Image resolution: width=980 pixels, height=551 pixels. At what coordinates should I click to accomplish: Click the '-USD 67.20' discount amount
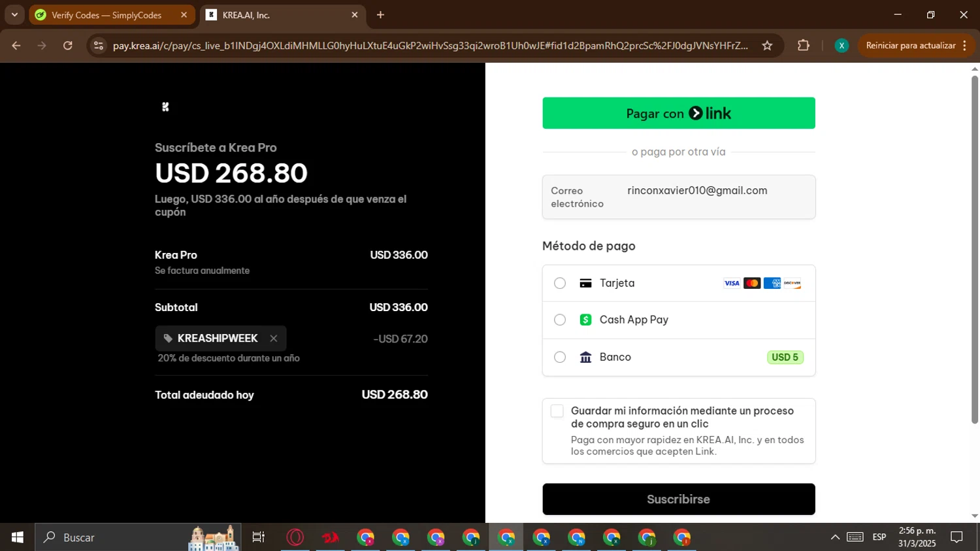[x=400, y=339]
